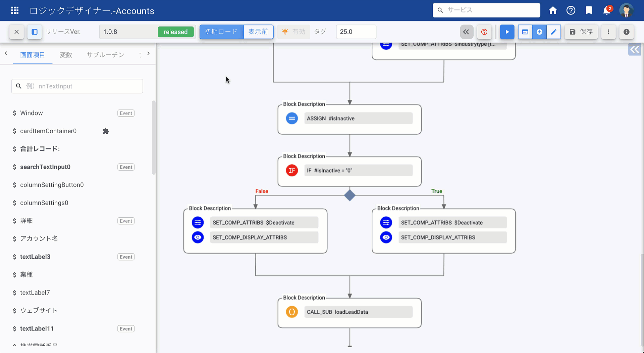Select the アカウント名 item
Viewport: 644px width, 353px height.
(39, 238)
